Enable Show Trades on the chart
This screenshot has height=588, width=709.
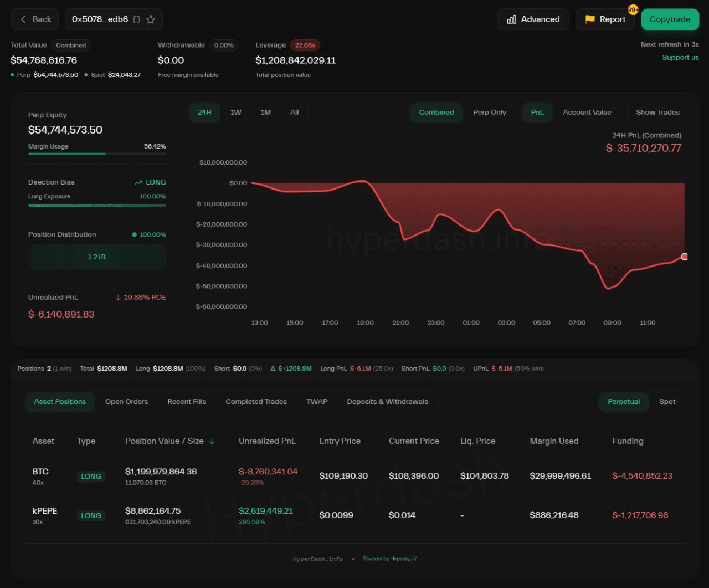click(657, 112)
